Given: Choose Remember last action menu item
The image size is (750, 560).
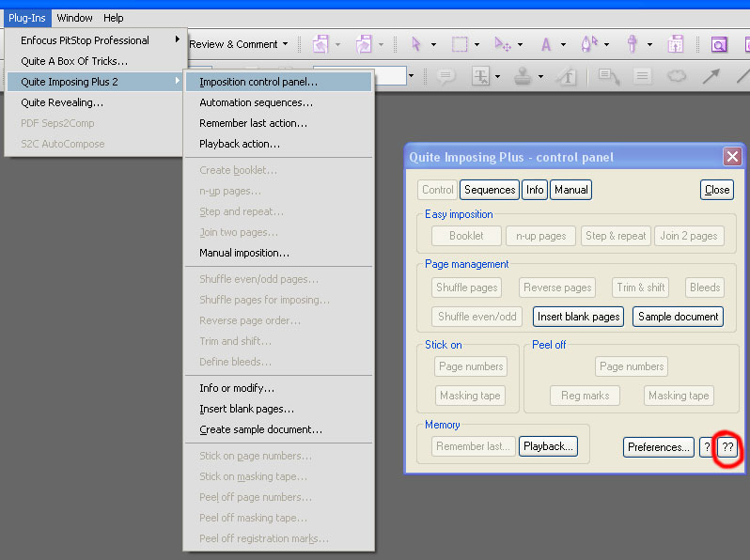Looking at the screenshot, I should coord(278,123).
